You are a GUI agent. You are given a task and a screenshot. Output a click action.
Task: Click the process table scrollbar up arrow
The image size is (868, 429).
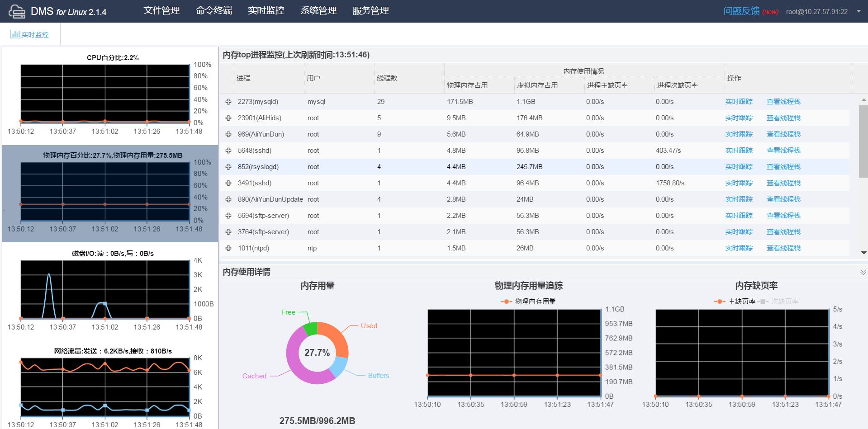click(x=863, y=99)
